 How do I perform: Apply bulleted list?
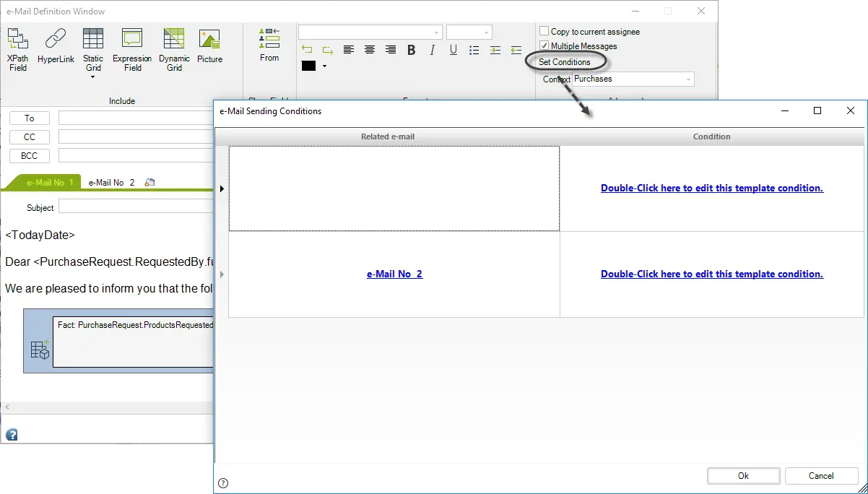474,50
